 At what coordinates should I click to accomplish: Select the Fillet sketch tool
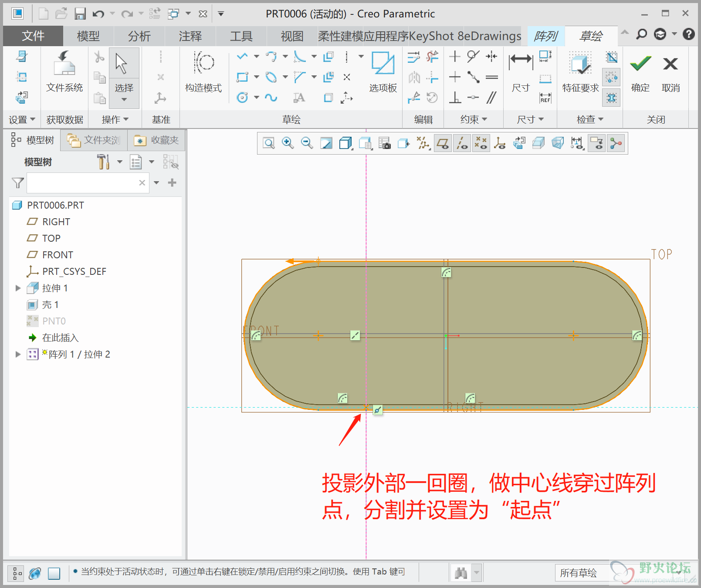coord(300,56)
